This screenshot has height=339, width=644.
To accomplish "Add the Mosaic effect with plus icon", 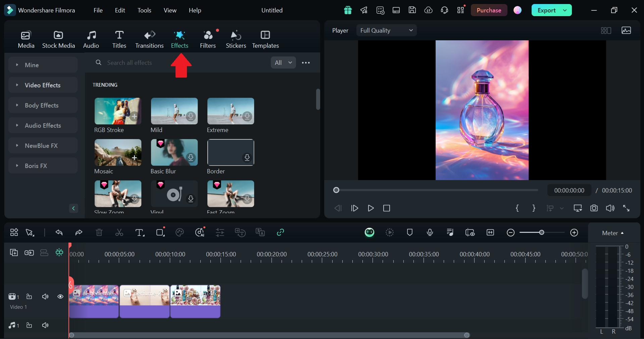I will point(134,158).
